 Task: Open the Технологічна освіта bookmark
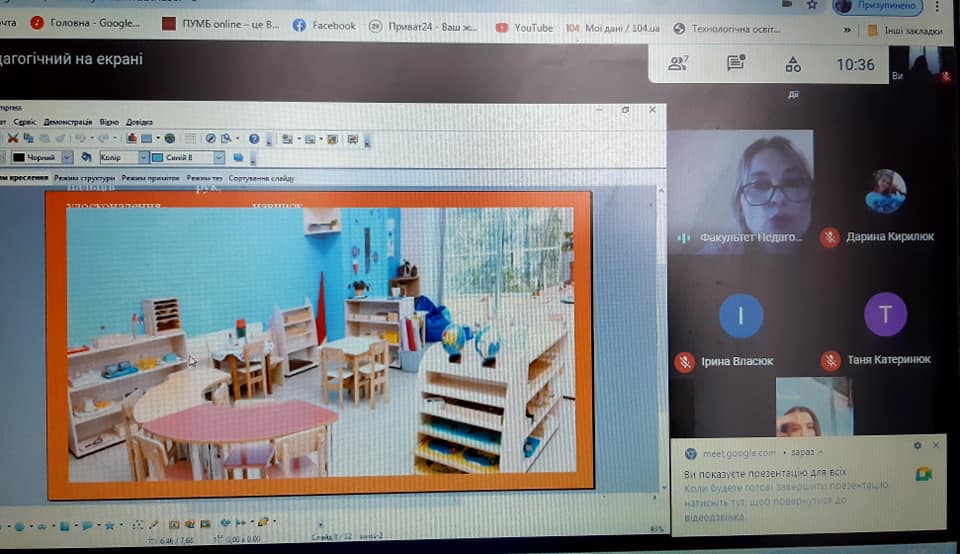point(727,28)
